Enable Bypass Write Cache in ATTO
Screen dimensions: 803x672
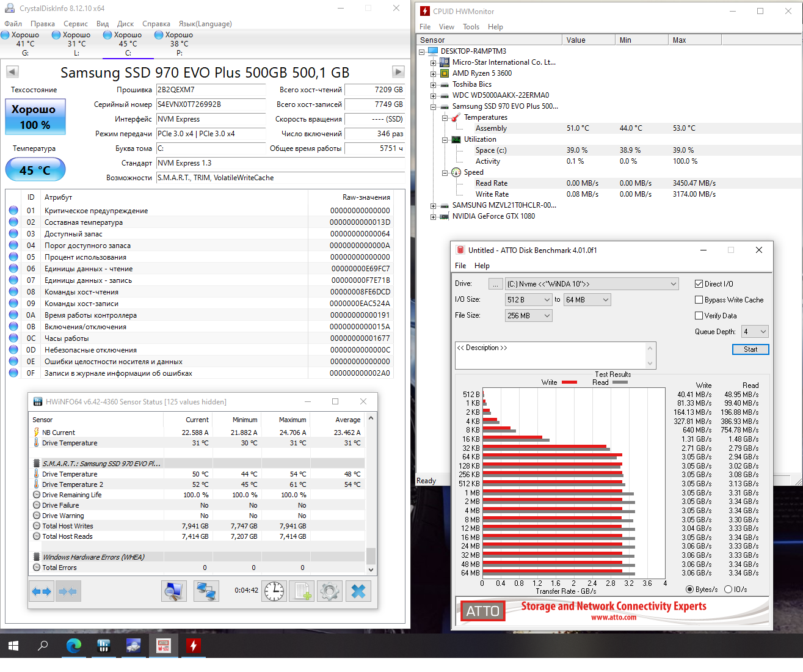pyautogui.click(x=699, y=300)
